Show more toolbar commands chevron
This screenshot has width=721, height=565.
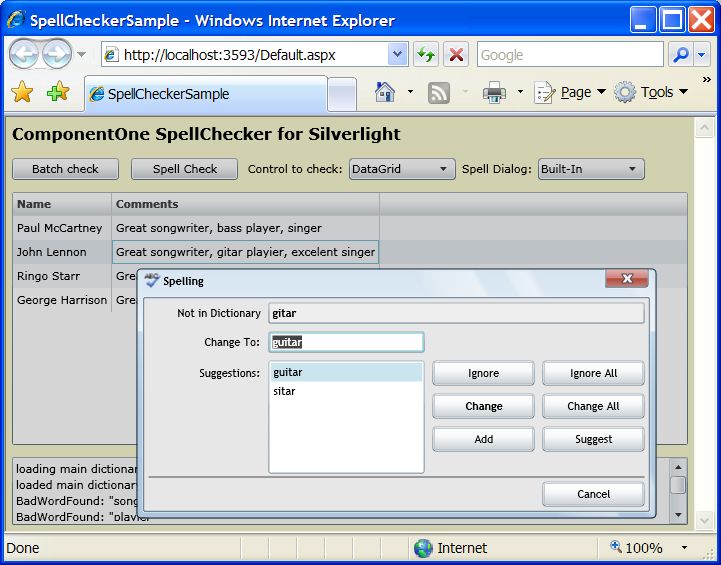click(707, 80)
